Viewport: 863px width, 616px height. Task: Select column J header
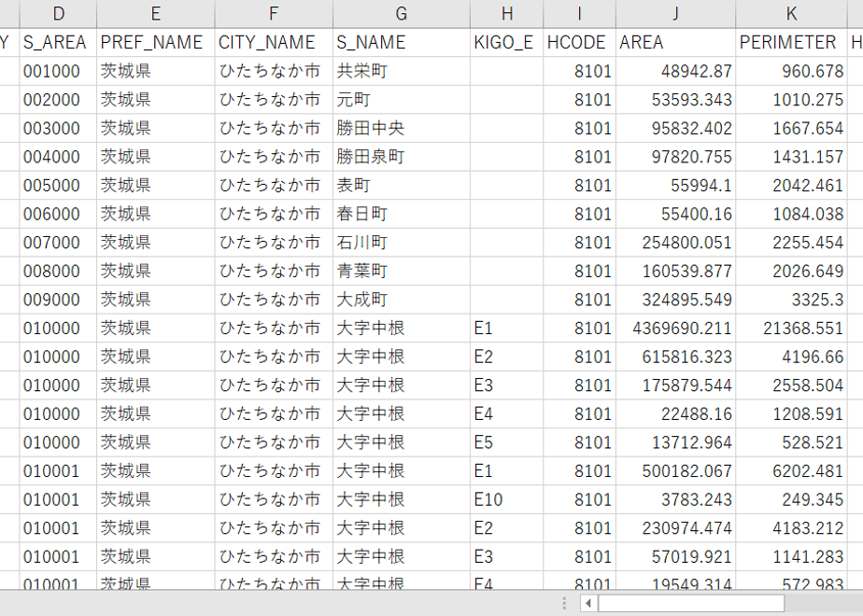click(x=675, y=14)
